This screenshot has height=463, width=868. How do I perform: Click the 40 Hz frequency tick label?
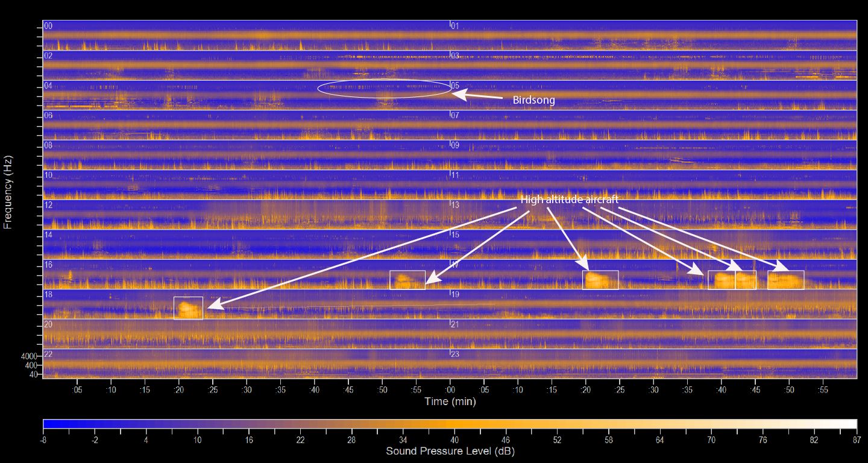[33, 374]
